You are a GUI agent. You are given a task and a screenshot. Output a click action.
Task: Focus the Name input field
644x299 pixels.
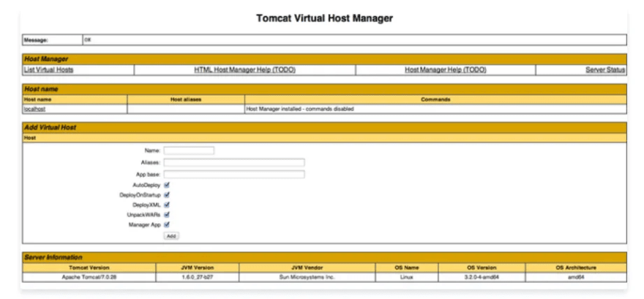point(189,150)
